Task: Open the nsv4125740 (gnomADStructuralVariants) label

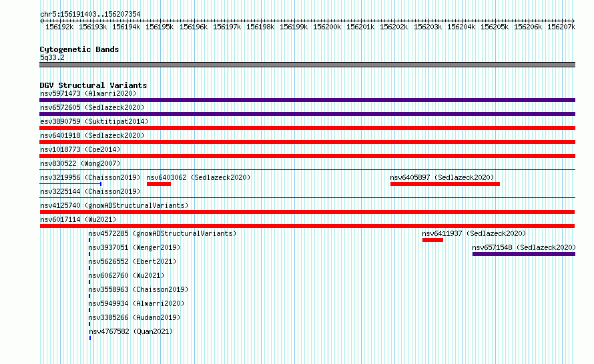Action: (114, 205)
